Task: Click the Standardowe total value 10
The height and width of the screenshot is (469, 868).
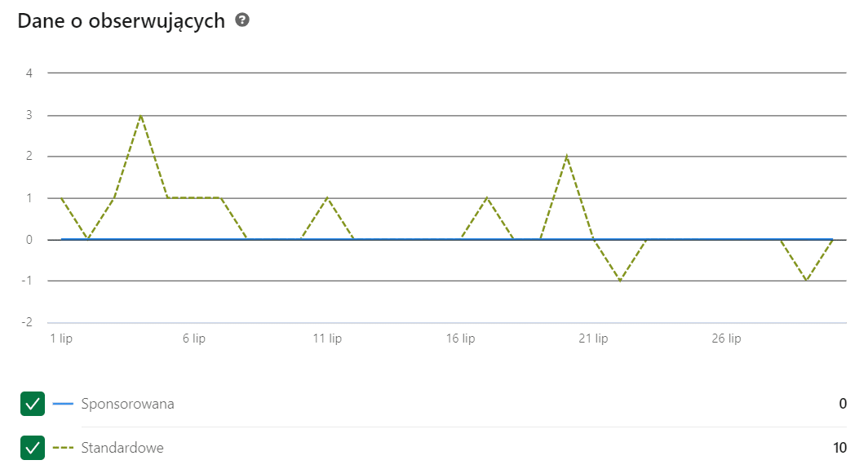Action: [839, 448]
